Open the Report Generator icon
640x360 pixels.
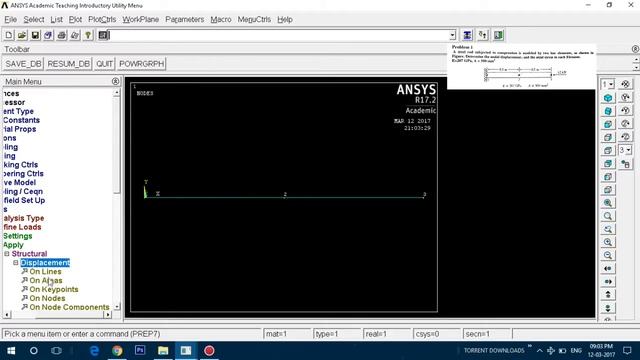click(75, 35)
